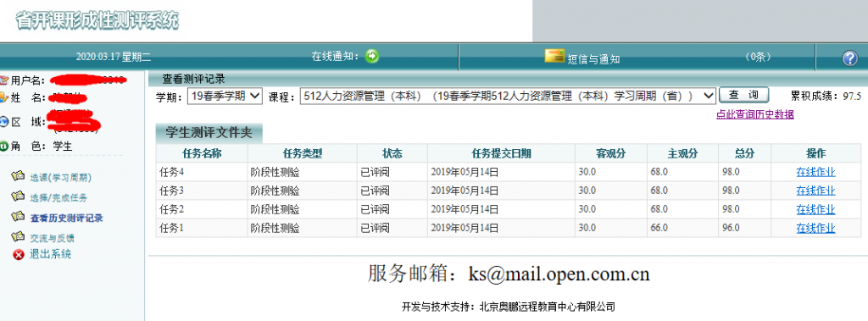This screenshot has width=868, height=321.
Task: Click the 省开课形成性测评系统 title
Action: [97, 21]
